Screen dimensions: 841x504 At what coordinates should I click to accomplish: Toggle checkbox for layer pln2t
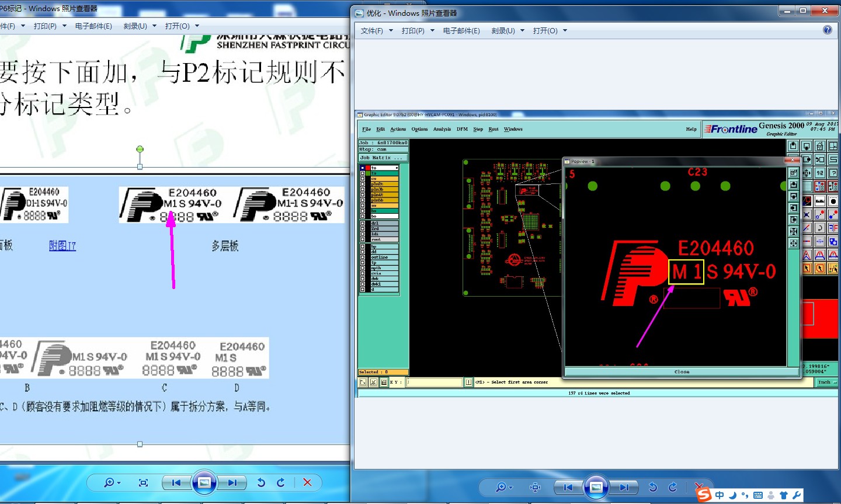point(363,184)
